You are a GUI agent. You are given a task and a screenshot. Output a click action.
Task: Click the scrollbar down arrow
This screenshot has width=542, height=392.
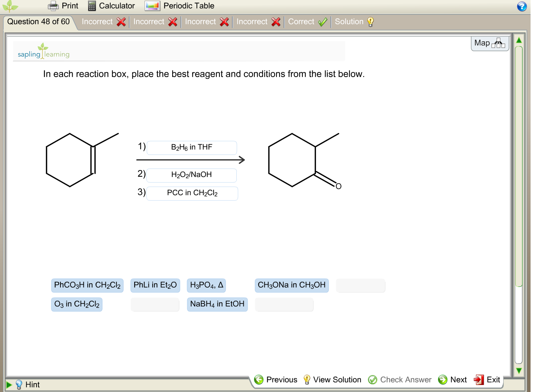click(x=519, y=371)
